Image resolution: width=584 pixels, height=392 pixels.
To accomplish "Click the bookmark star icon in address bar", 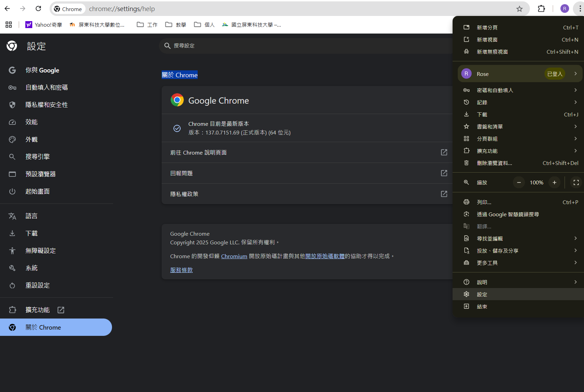I will (519, 9).
